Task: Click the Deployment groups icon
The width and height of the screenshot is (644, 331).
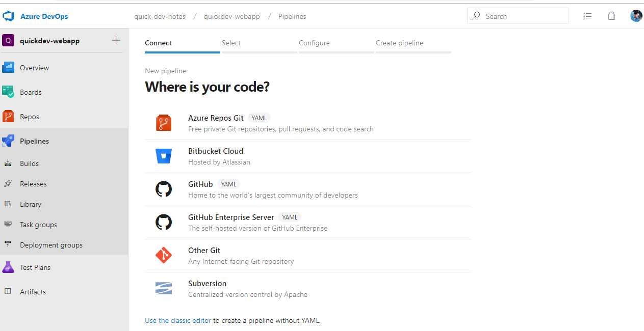Action: [x=8, y=245]
